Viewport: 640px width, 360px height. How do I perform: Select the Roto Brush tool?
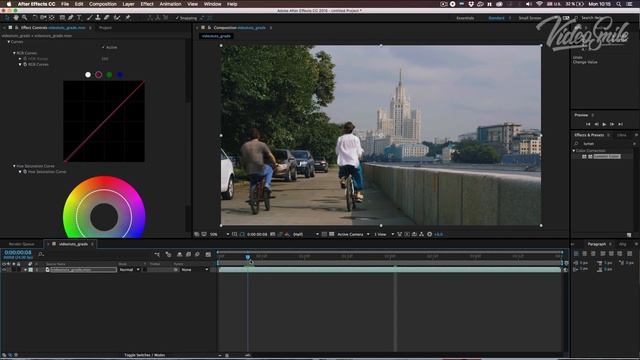[117, 18]
